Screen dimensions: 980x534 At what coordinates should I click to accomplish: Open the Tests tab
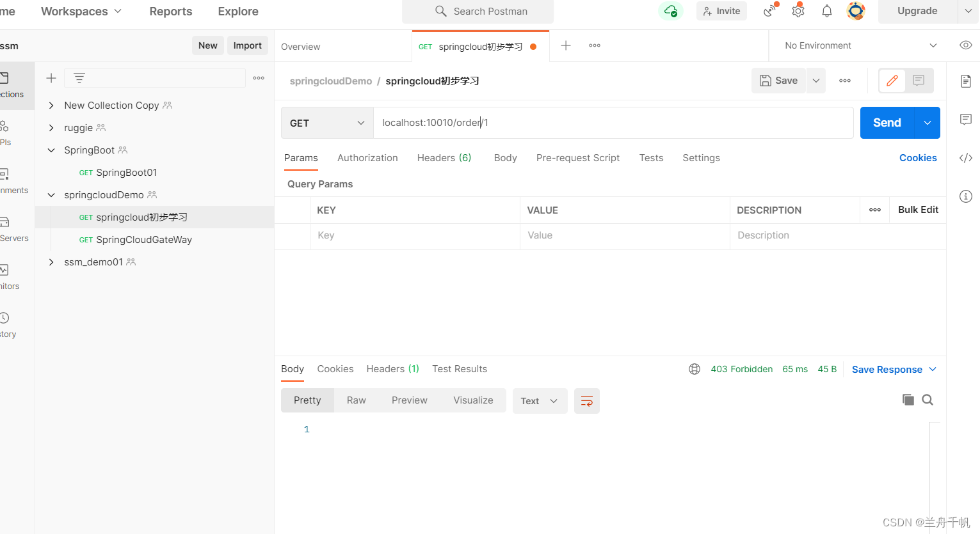click(x=651, y=158)
